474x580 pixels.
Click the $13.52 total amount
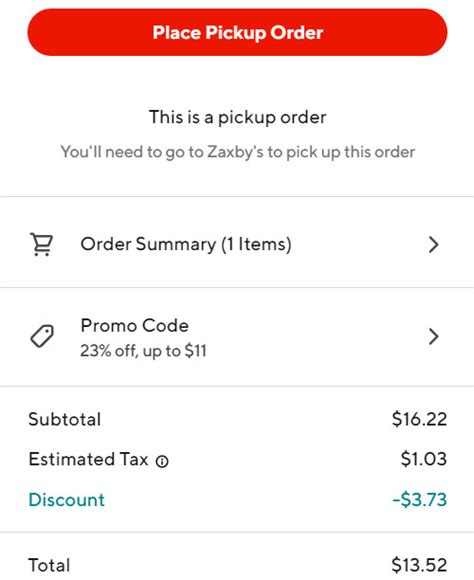(x=419, y=565)
